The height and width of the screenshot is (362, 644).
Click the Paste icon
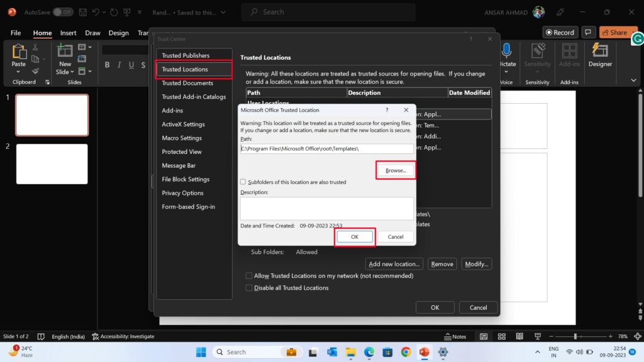(x=18, y=52)
